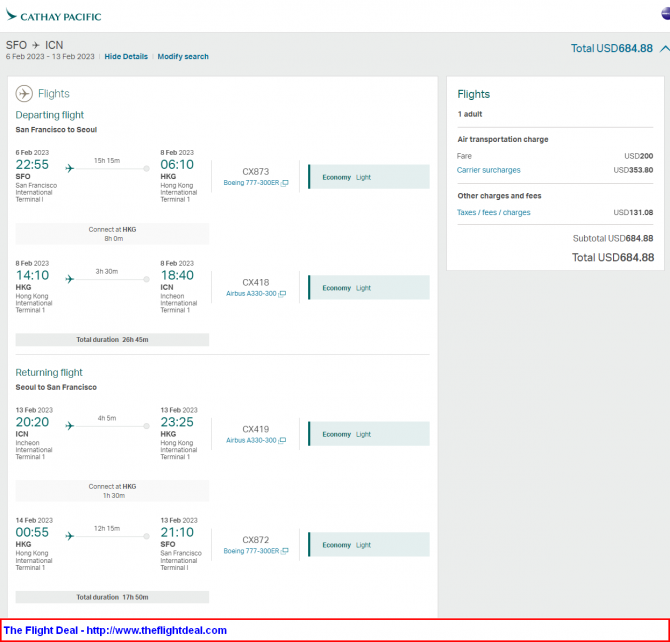This screenshot has width=670, height=642.
Task: Click the Total duration 17h 50m bar
Action: pyautogui.click(x=112, y=597)
